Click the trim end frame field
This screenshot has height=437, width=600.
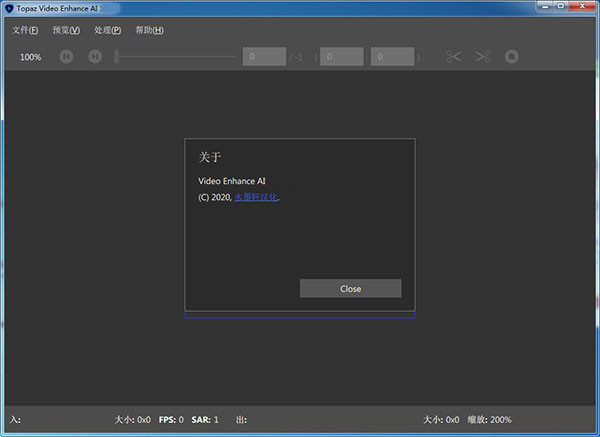point(392,57)
